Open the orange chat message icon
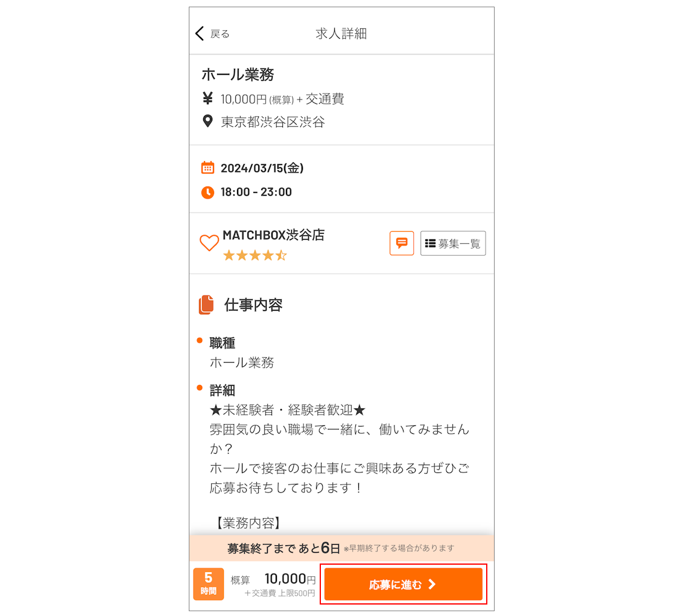684x616 pixels. [402, 243]
